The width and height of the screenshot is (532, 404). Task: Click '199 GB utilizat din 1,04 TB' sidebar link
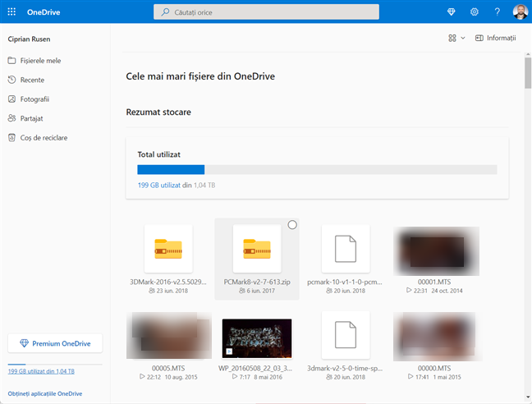click(41, 371)
